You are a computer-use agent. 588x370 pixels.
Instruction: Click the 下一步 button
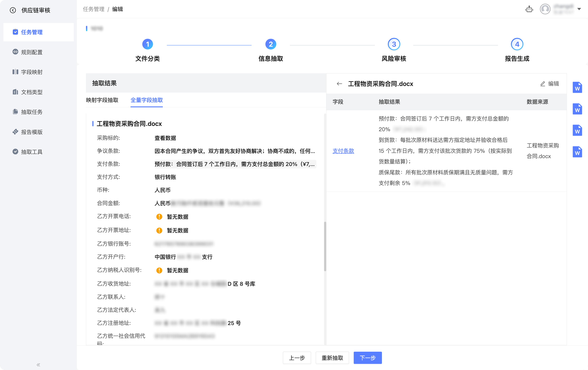(367, 358)
